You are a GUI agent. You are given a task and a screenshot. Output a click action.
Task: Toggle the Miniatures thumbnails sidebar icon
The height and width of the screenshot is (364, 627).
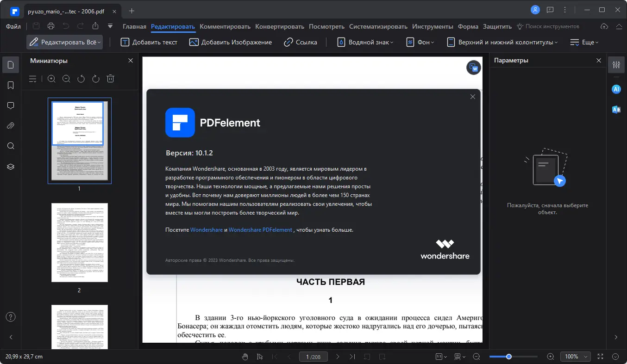pos(11,65)
